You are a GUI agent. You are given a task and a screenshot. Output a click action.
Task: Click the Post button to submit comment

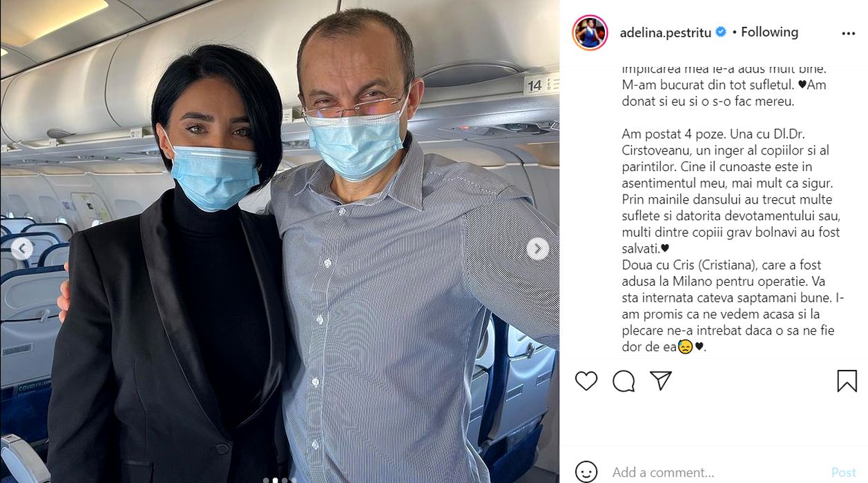point(843,473)
